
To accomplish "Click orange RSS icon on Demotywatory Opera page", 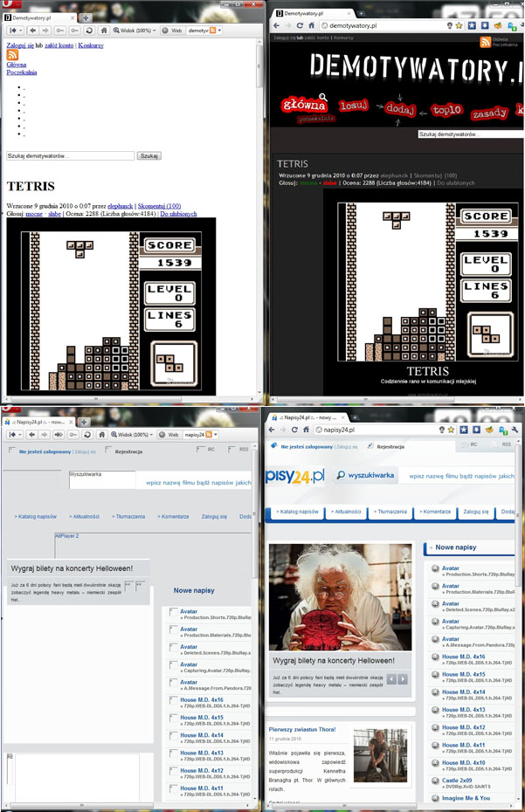I will pos(12,54).
